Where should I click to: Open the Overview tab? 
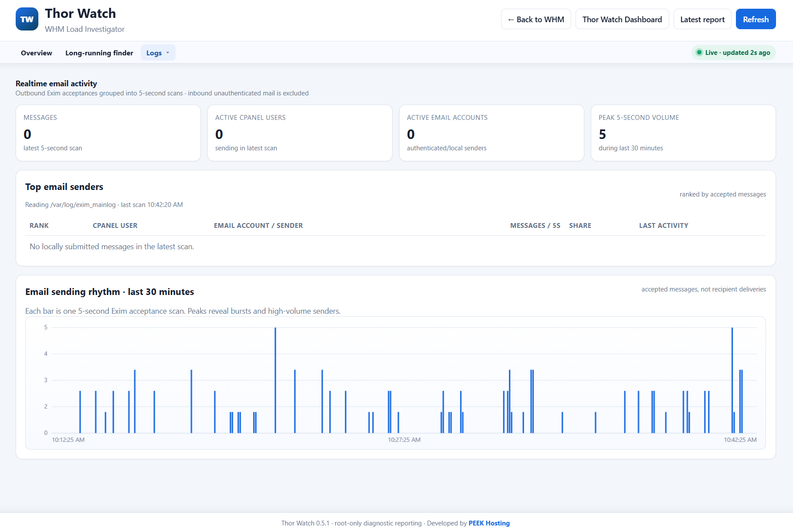pos(37,53)
